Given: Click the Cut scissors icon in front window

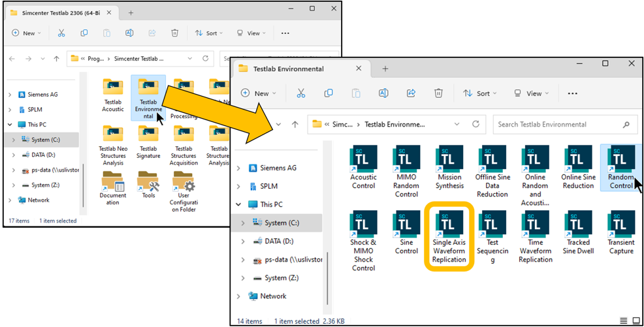Looking at the screenshot, I should coord(301,93).
